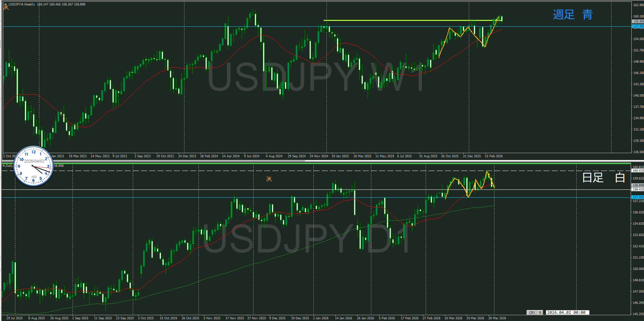Viewport: 644px width, 321px height.
Task: Click the blue 157.592 price tag on the weekly axis
Action: [x=637, y=26]
